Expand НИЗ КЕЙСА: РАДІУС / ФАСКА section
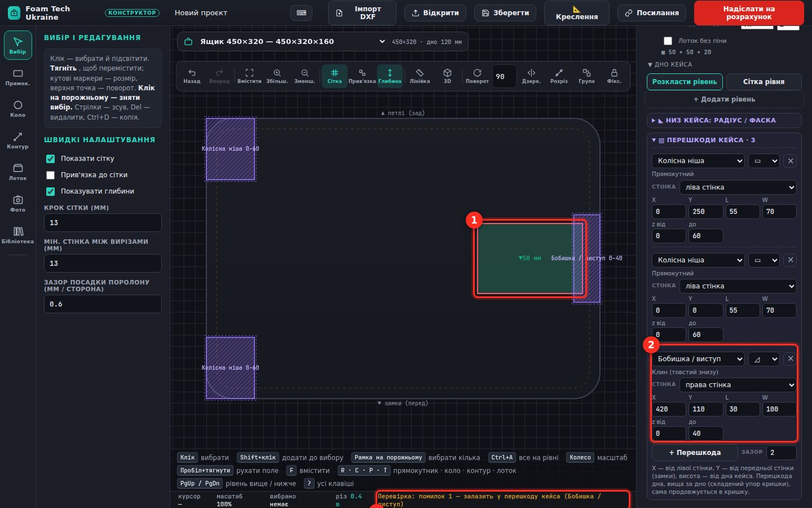The width and height of the screenshot is (812, 508). coord(723,120)
